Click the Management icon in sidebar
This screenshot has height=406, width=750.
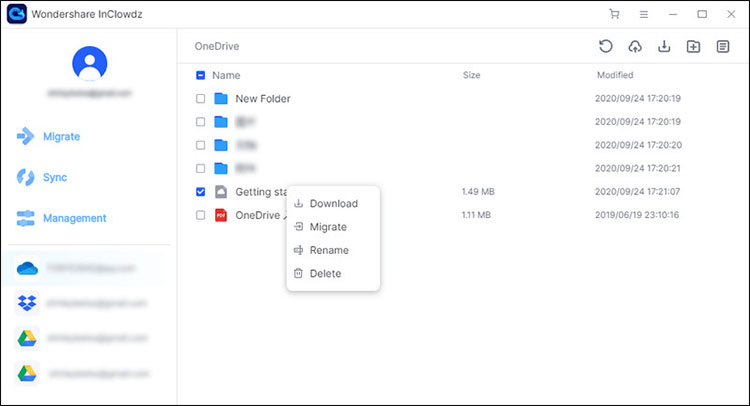coord(25,218)
